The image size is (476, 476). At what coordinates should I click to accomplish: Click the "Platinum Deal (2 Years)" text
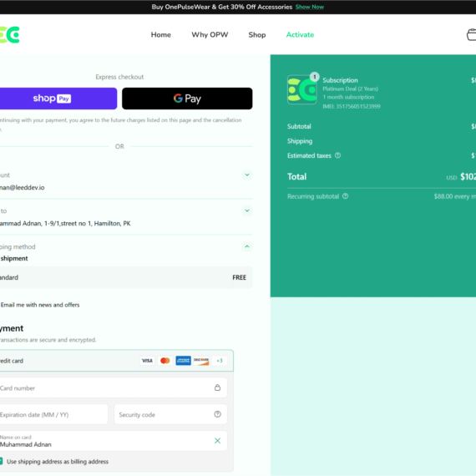(x=351, y=89)
